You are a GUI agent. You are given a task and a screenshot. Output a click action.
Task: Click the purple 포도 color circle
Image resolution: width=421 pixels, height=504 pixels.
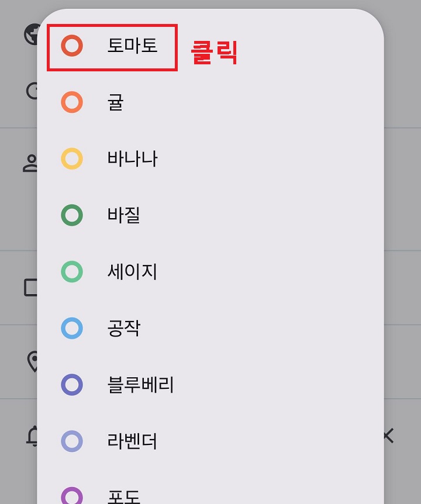[x=71, y=494]
